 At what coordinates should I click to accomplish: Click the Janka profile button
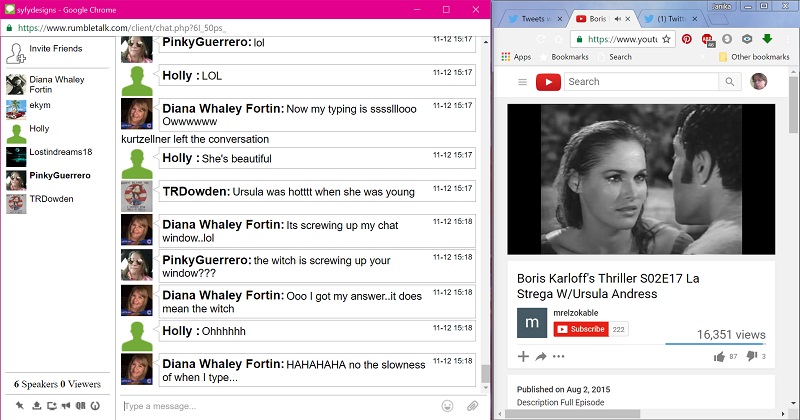(x=722, y=6)
